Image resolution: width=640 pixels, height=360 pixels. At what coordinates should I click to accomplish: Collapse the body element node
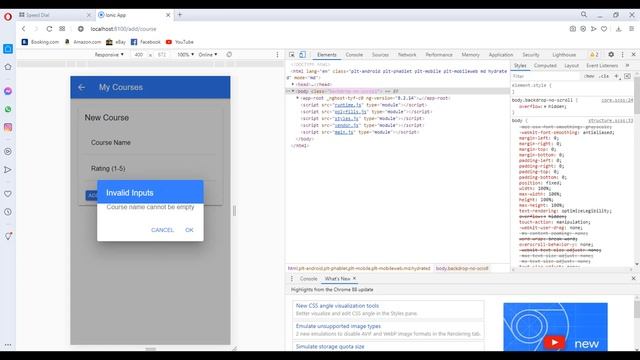tap(293, 91)
